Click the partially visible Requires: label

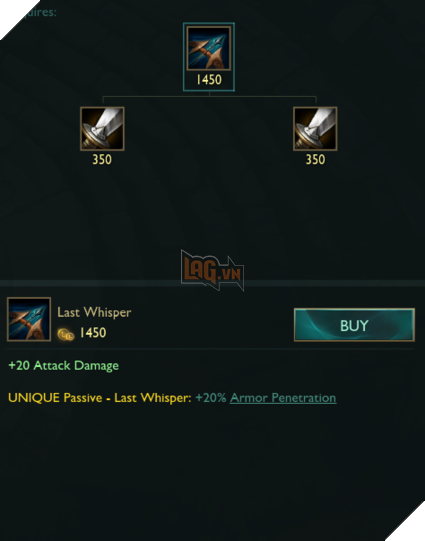click(x=39, y=12)
